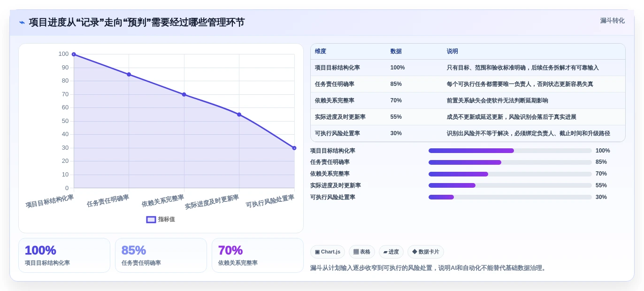
Task: Click the 任务责任明确率 progress bar
Action: (510, 162)
